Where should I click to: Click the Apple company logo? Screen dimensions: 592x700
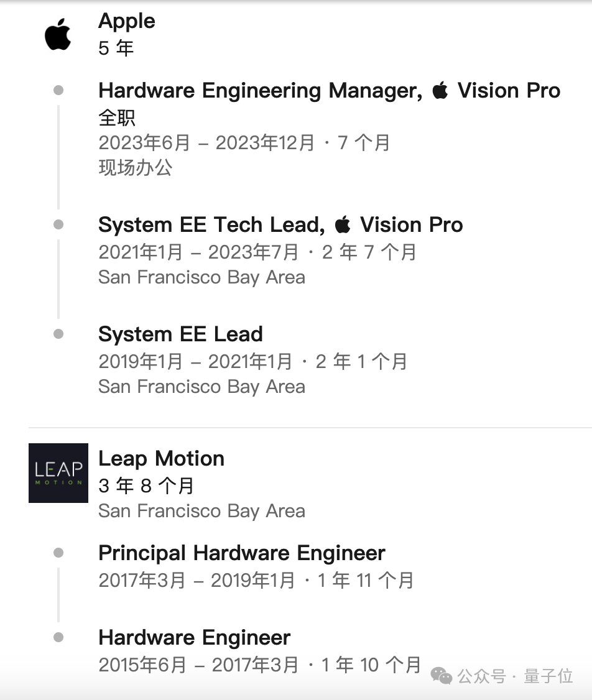coord(58,34)
